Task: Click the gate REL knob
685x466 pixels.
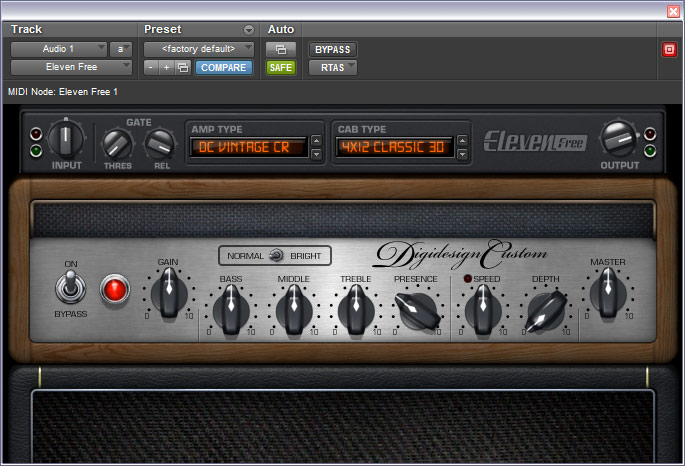Action: pos(160,145)
